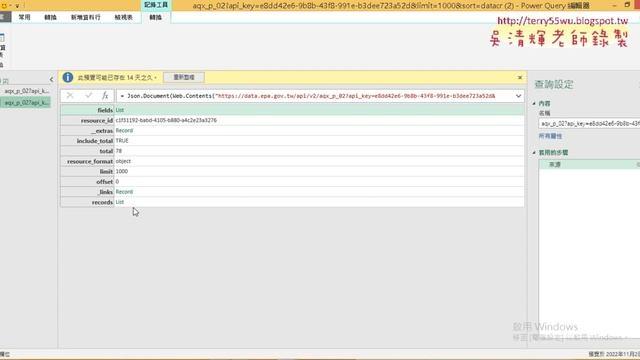This screenshot has height=360, width=640.
Task: Open the 常用 ribbon tab
Action: [x=24, y=17]
